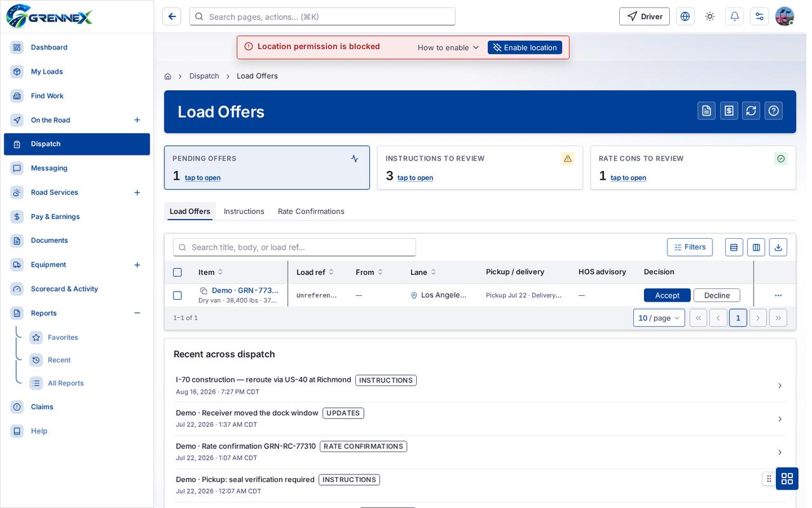Open the help question-mark icon in banner

(x=773, y=110)
